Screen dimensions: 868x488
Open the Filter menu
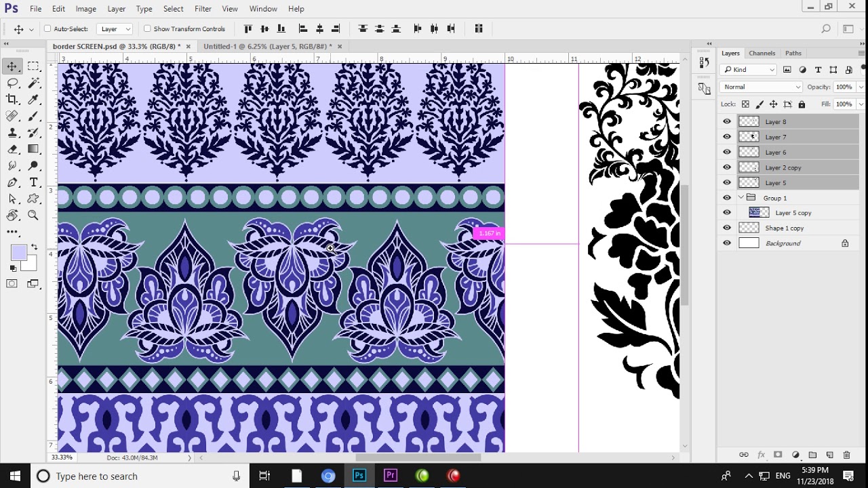(203, 9)
